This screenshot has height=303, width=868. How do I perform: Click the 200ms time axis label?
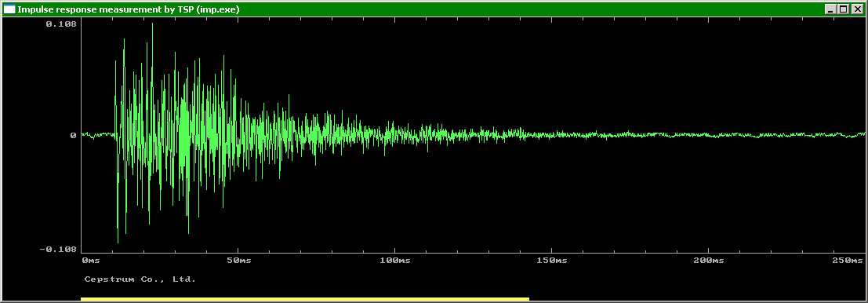click(709, 260)
